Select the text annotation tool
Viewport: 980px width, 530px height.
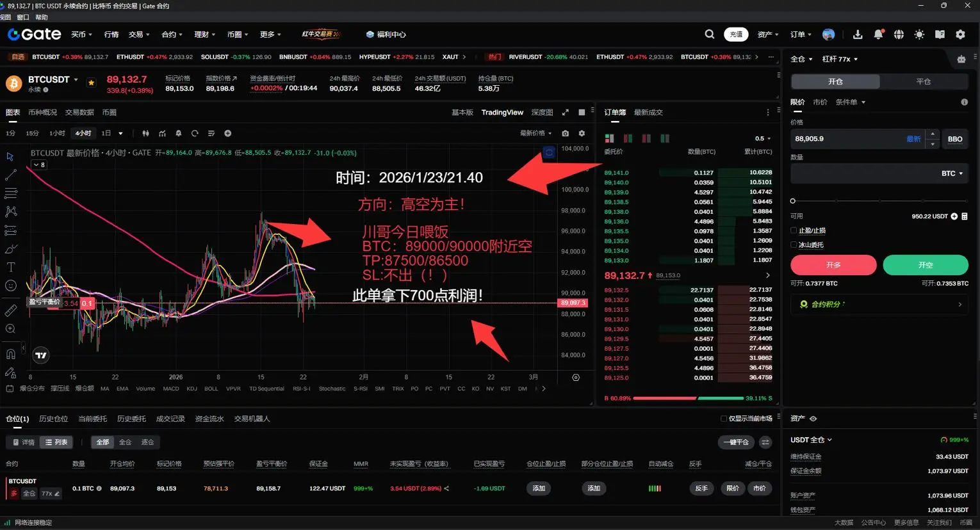pyautogui.click(x=11, y=267)
